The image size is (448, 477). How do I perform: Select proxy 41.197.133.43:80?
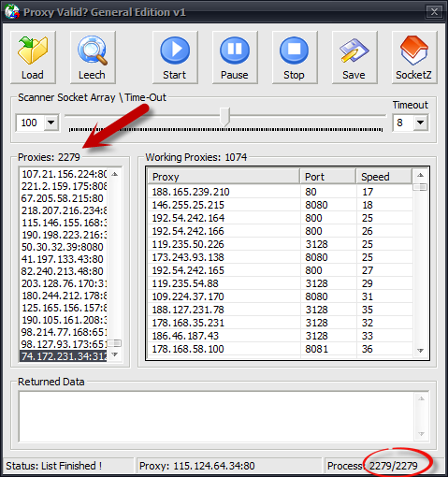coord(64,259)
